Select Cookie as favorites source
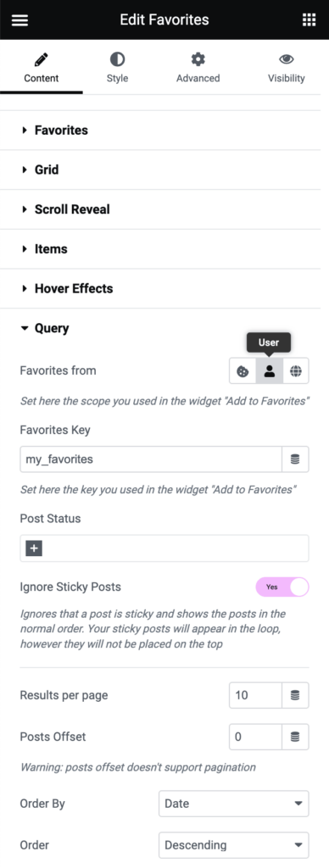The height and width of the screenshot is (868, 329). point(243,371)
